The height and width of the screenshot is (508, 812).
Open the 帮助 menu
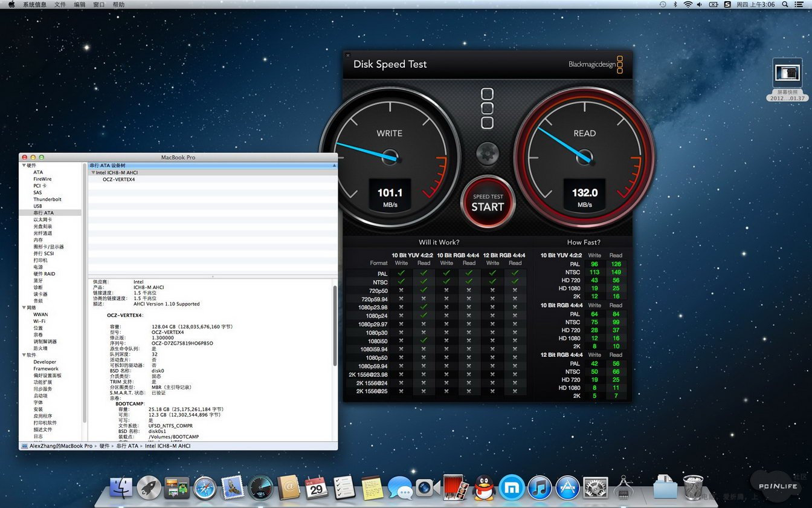click(118, 4)
